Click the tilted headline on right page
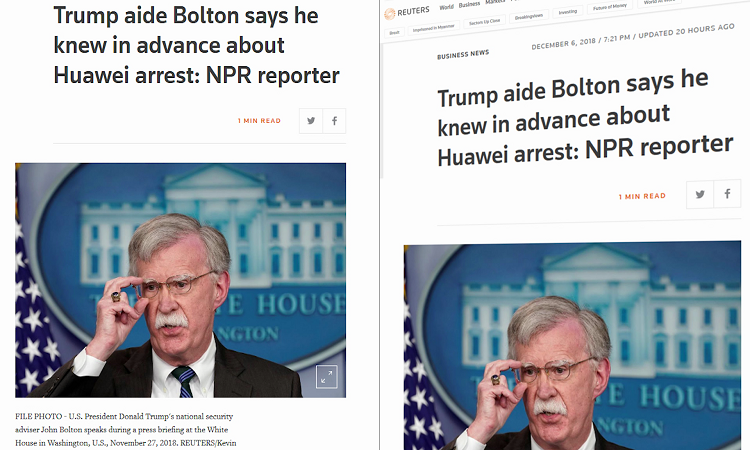Image resolution: width=750 pixels, height=450 pixels. (585, 118)
